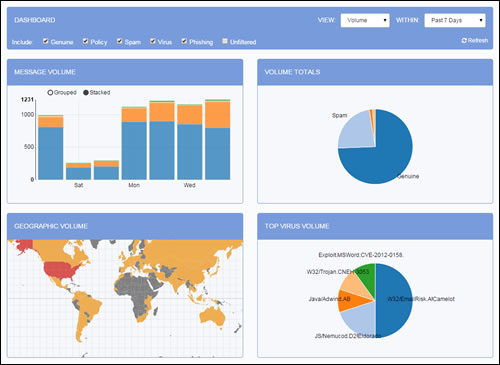500x365 pixels.
Task: Uncheck the Spam checkbox
Action: point(119,41)
